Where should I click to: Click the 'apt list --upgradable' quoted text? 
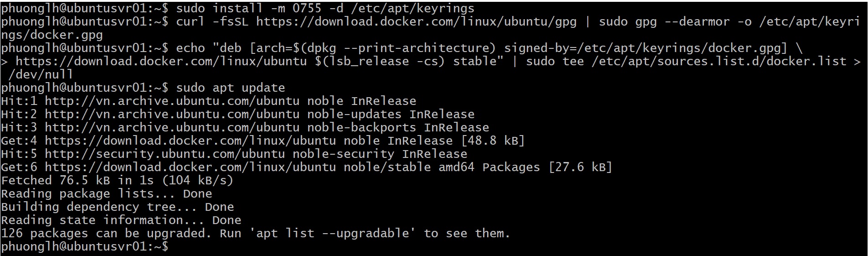(332, 233)
